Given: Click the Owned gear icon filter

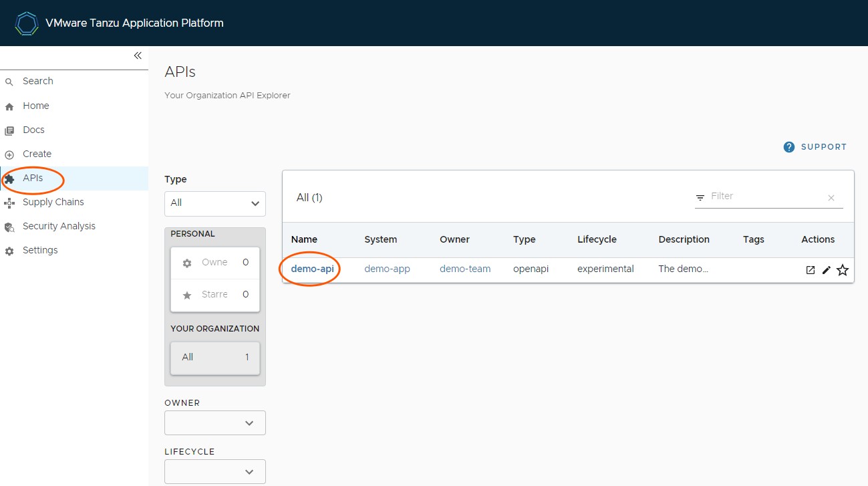Looking at the screenshot, I should click(x=188, y=262).
